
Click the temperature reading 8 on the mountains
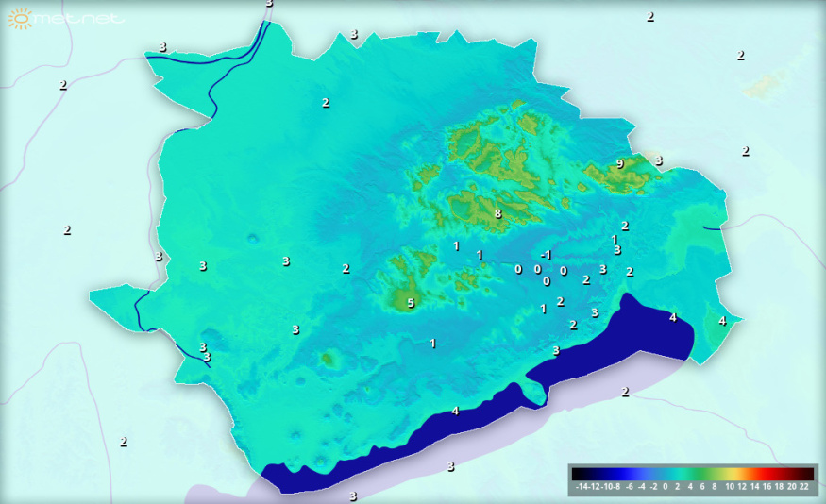(497, 213)
